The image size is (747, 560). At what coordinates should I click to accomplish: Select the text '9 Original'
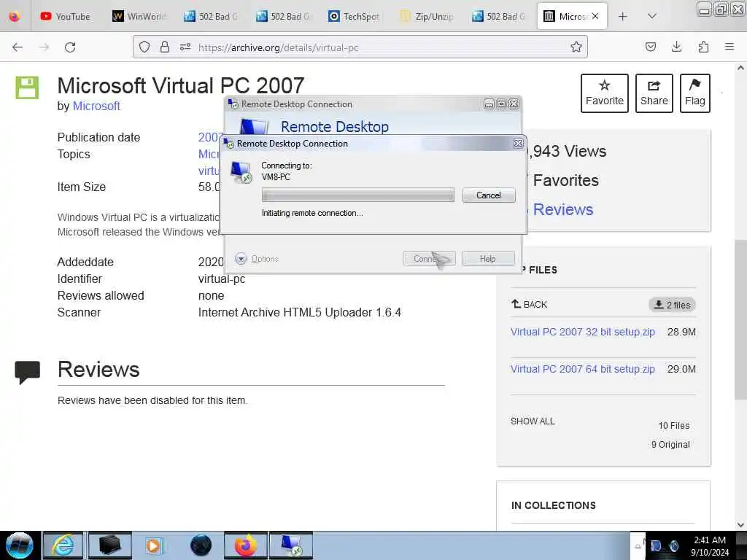click(670, 444)
